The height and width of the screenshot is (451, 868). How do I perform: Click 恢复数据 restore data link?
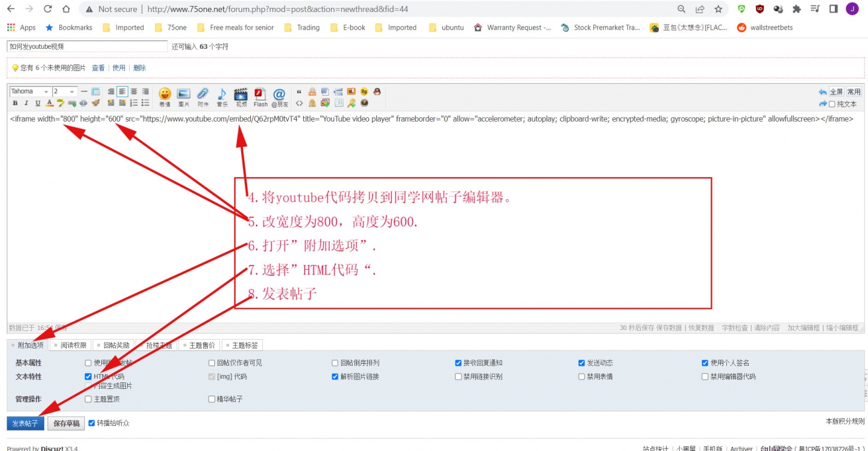pos(702,328)
